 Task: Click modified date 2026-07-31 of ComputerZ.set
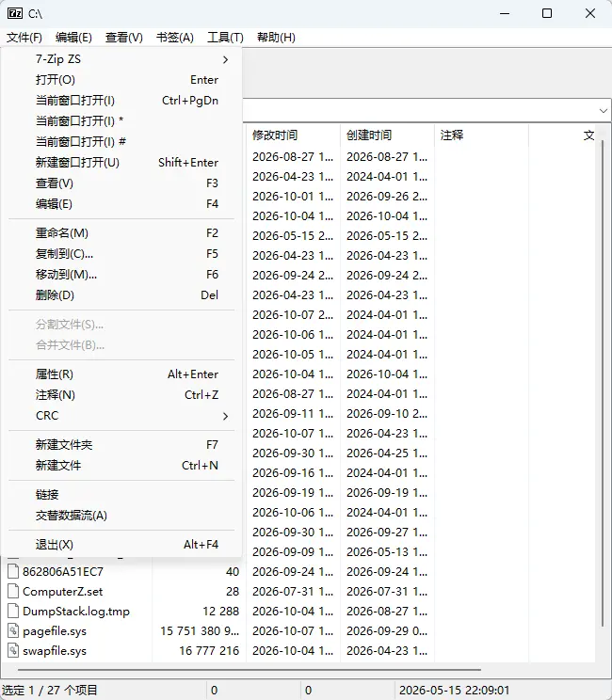pos(293,592)
